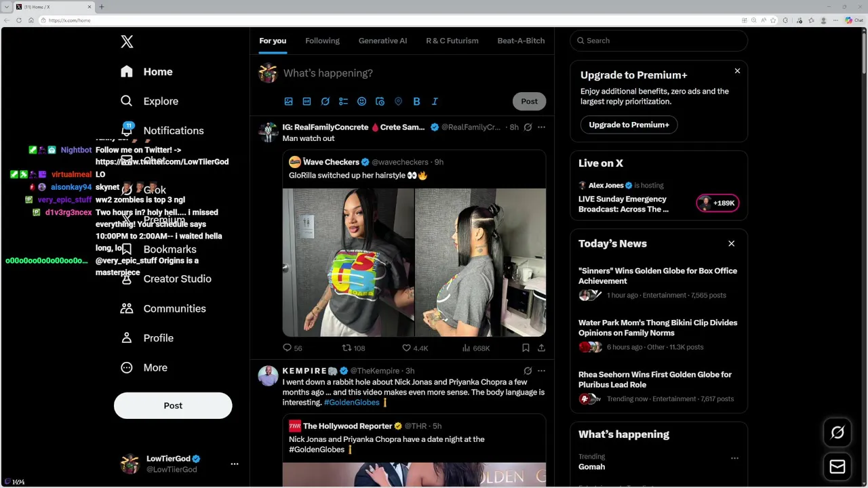Screen dimensions: 868x488
Task: Schedule post via calendar clock icon
Action: [x=380, y=102]
